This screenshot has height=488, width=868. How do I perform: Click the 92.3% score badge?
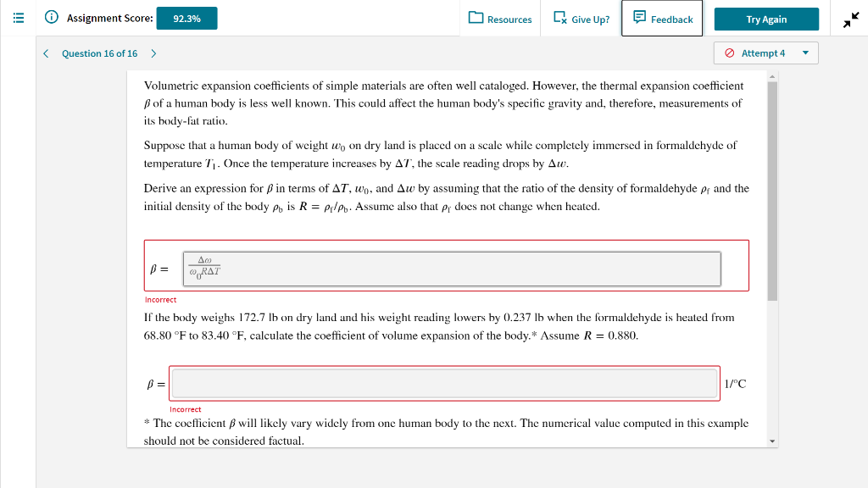pyautogui.click(x=186, y=17)
